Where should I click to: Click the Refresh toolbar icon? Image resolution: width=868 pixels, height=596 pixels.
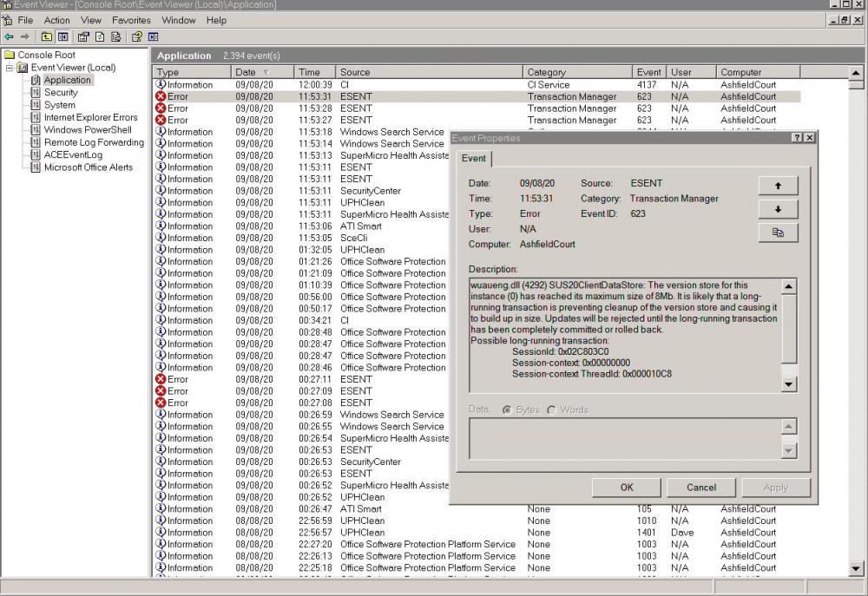pyautogui.click(x=100, y=36)
